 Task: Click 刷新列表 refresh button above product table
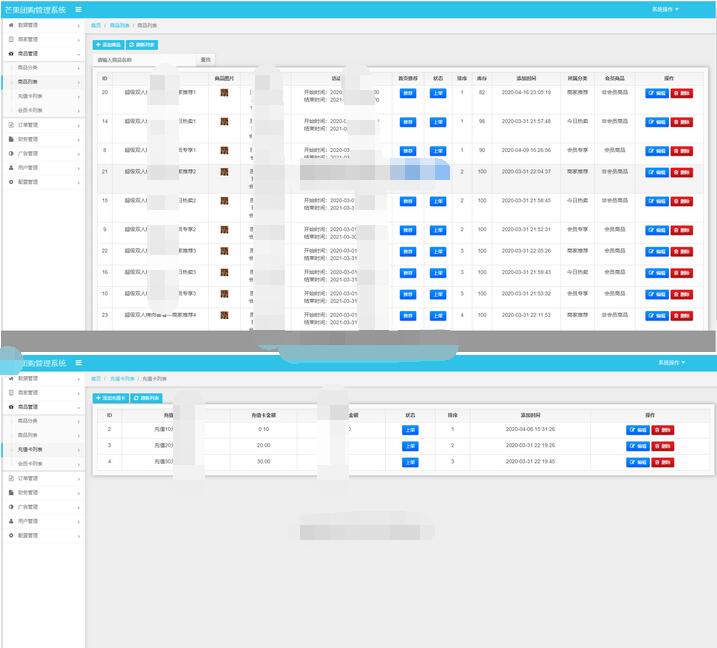click(143, 45)
